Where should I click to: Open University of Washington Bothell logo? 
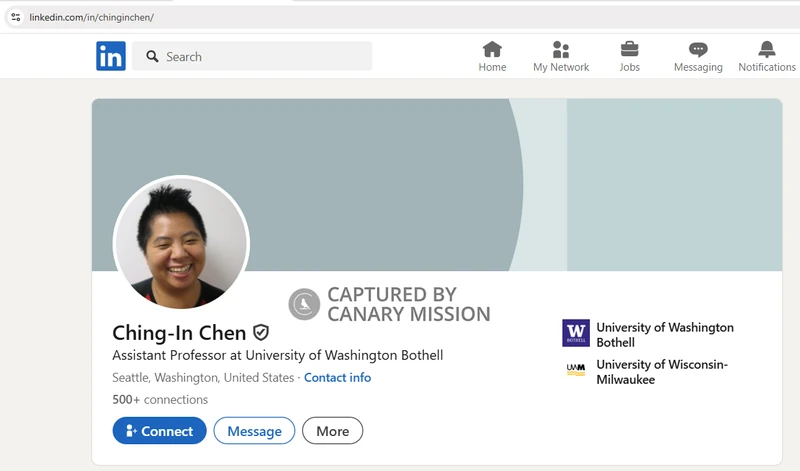[576, 333]
